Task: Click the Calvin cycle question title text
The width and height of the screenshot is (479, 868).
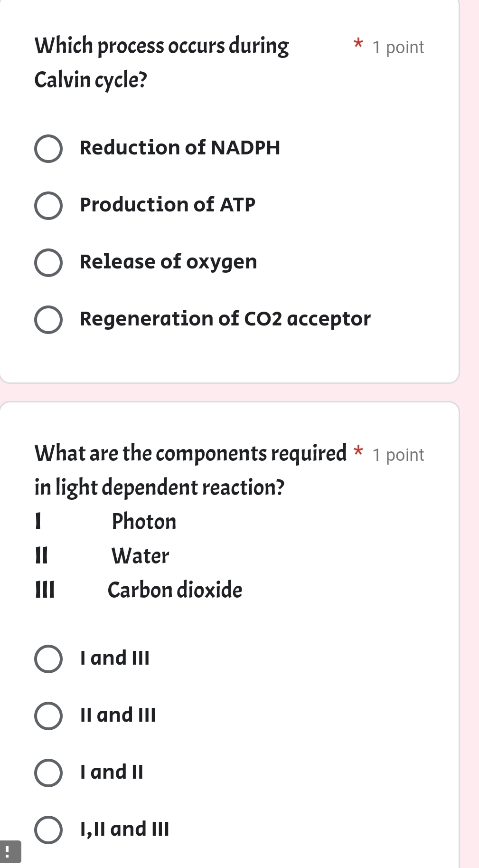Action: pos(161,63)
